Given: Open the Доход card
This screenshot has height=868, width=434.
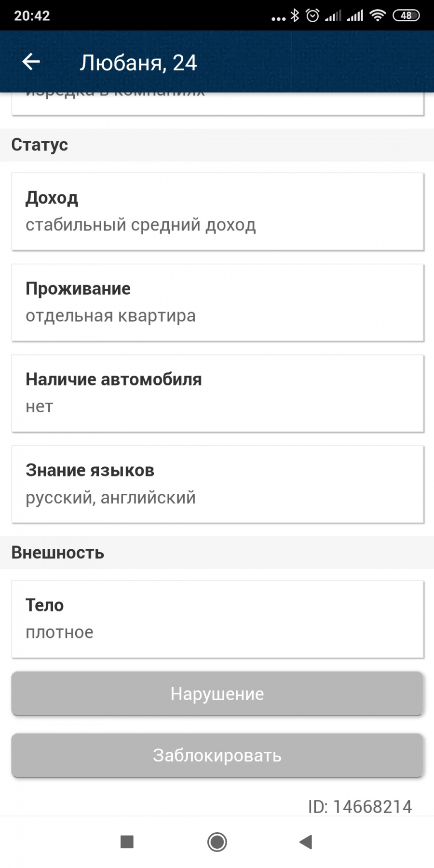Looking at the screenshot, I should pos(217,212).
